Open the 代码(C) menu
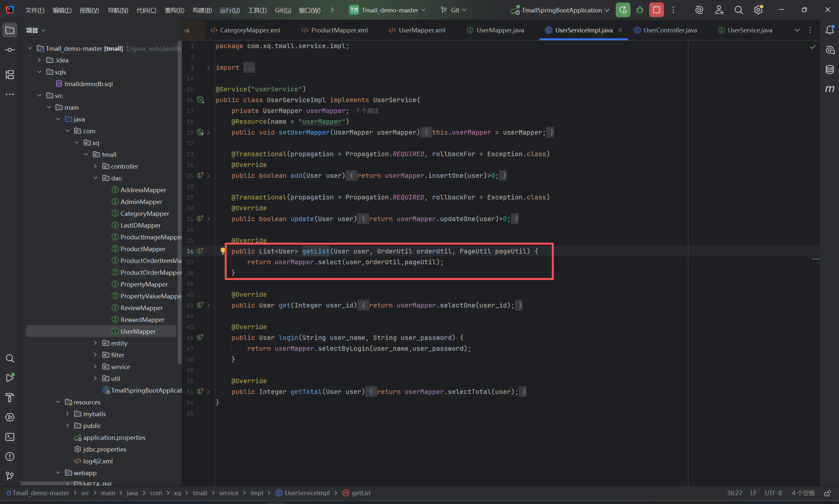Screen dimensions: 839x504 [146, 10]
